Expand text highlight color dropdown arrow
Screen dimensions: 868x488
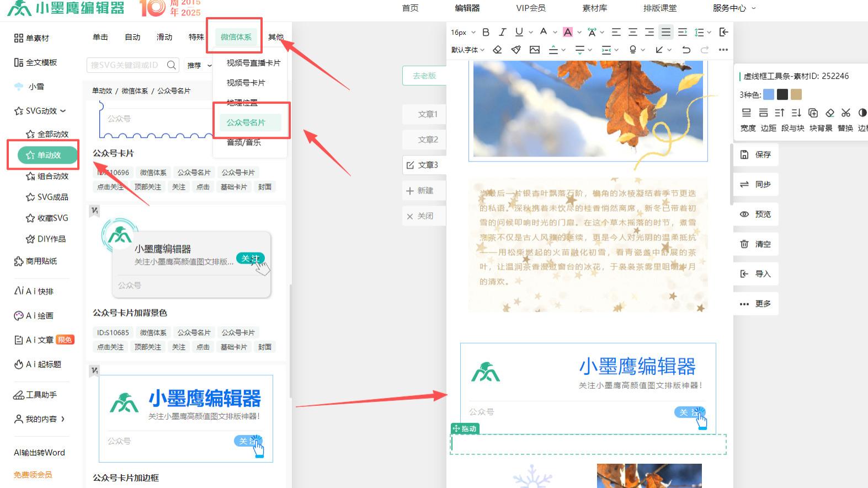(x=579, y=33)
